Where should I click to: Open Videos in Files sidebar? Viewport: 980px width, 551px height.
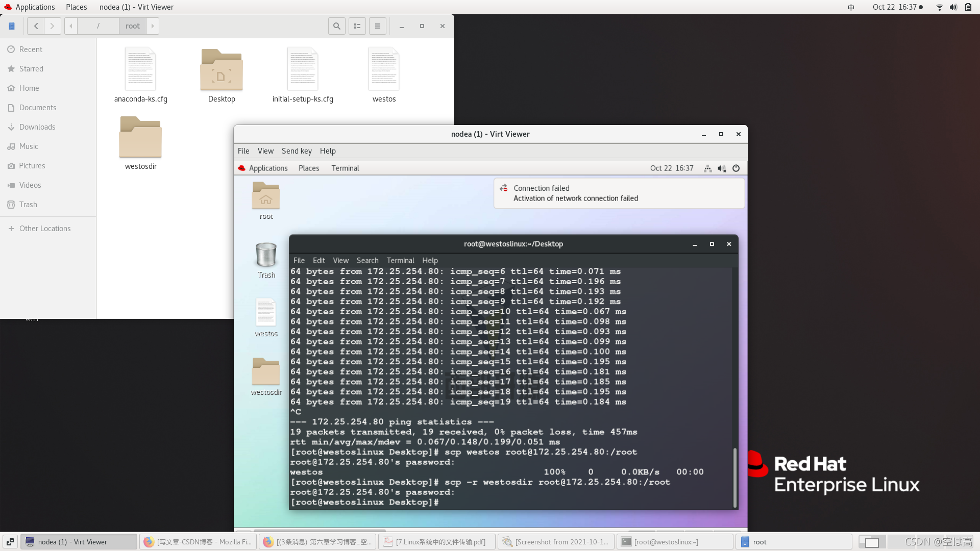pyautogui.click(x=48, y=185)
